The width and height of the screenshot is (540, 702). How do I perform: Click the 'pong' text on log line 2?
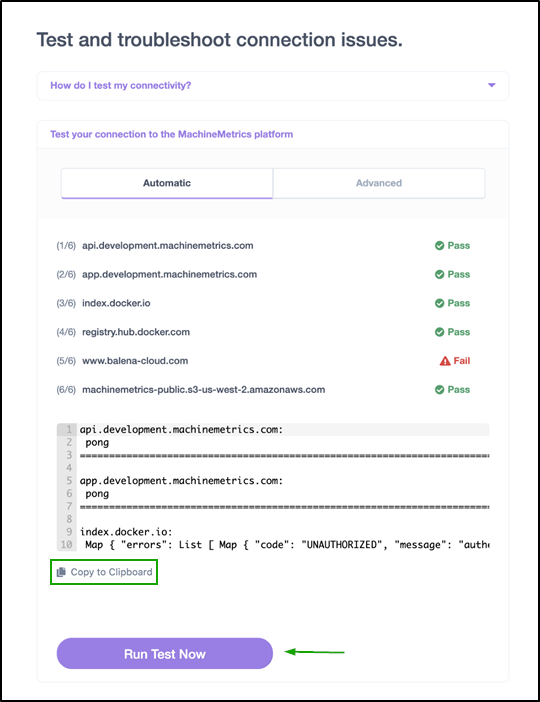point(97,442)
